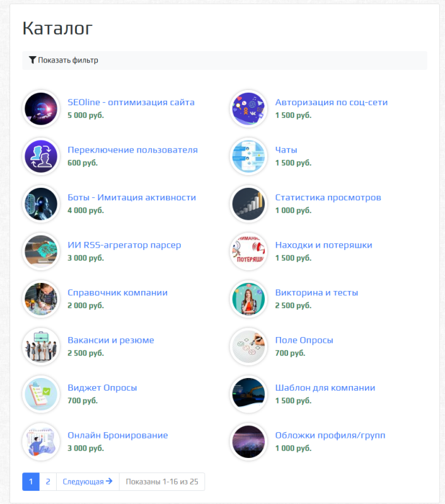
Task: Click the view statistics bar-chart icon
Action: coord(248,203)
